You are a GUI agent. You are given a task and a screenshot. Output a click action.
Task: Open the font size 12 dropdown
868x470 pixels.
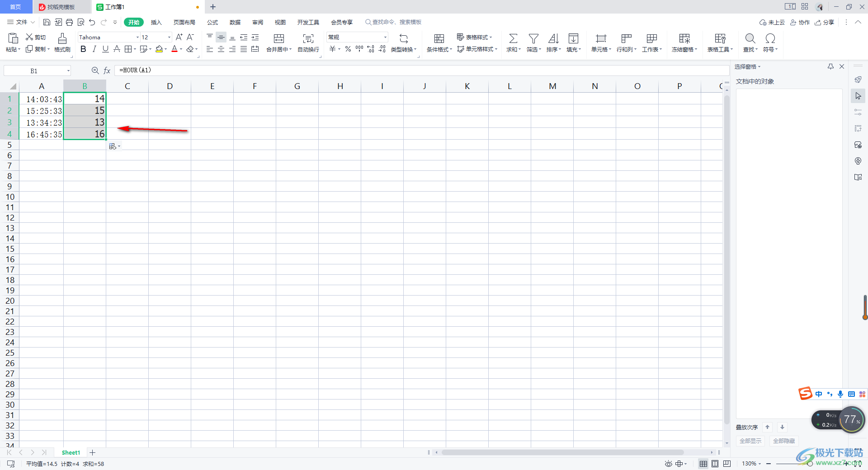[169, 37]
